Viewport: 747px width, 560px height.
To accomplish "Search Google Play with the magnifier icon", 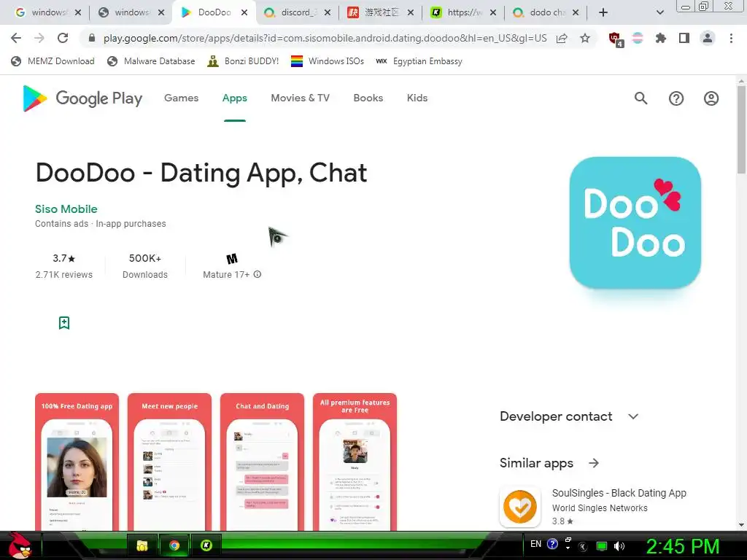I will pyautogui.click(x=640, y=98).
